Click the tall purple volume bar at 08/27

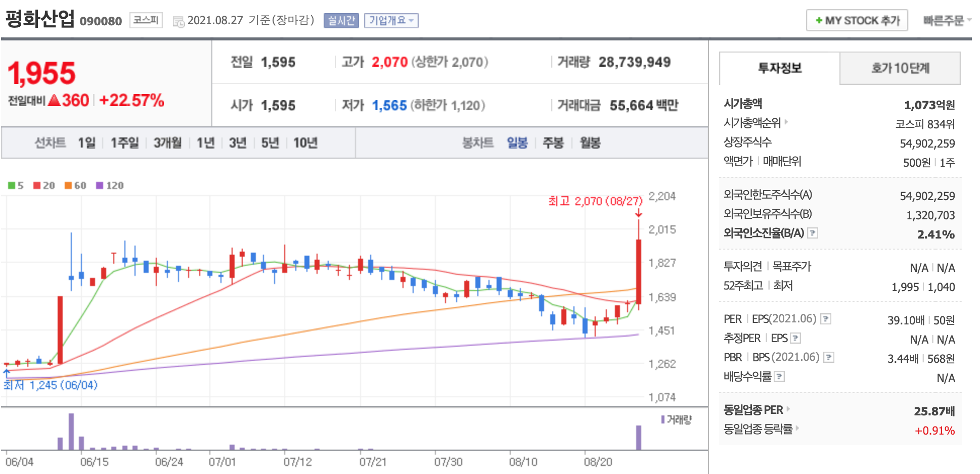(x=639, y=438)
